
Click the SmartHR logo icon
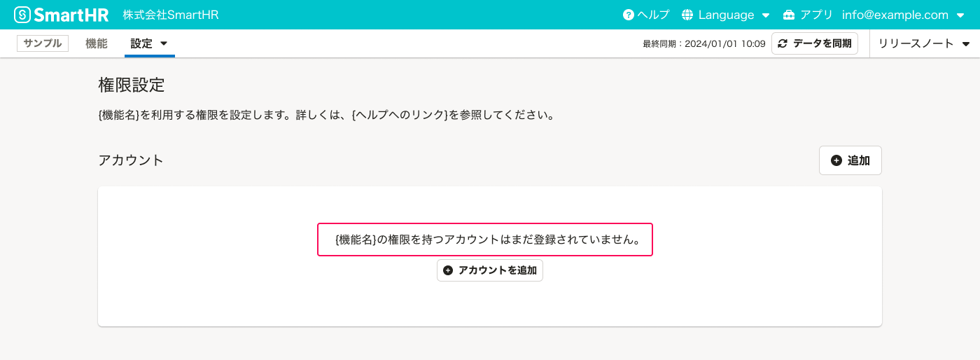pyautogui.click(x=22, y=15)
